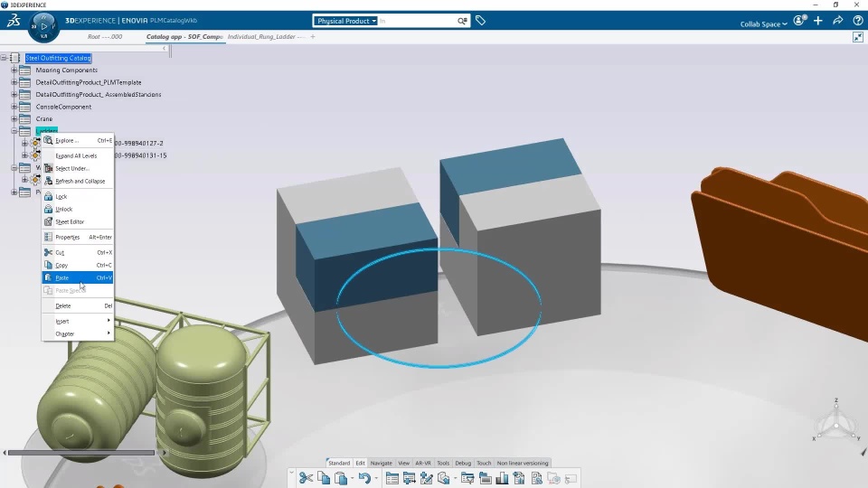The image size is (868, 488).
Task: Click the XYZ axis robot compass
Action: 835,422
